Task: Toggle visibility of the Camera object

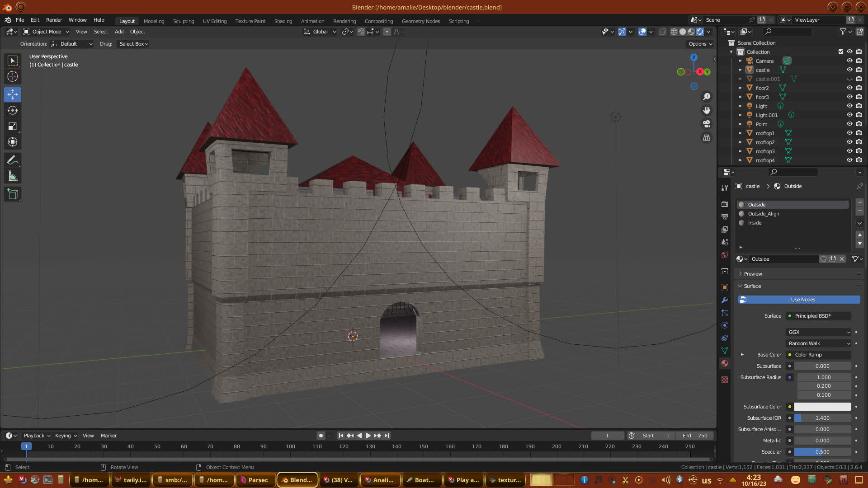Action: tap(849, 61)
